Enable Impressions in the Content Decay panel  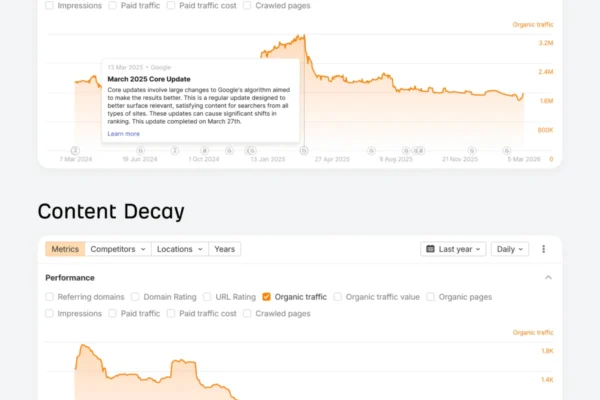[x=50, y=313]
